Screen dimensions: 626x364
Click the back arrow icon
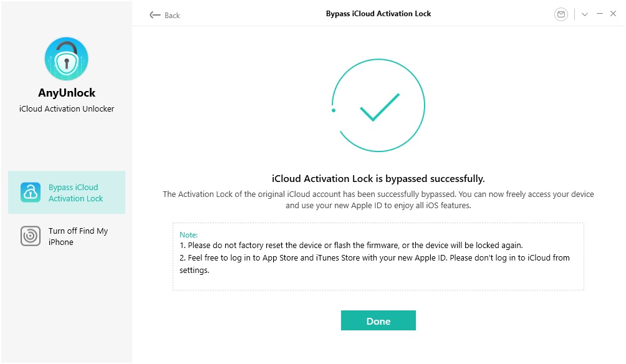click(155, 15)
